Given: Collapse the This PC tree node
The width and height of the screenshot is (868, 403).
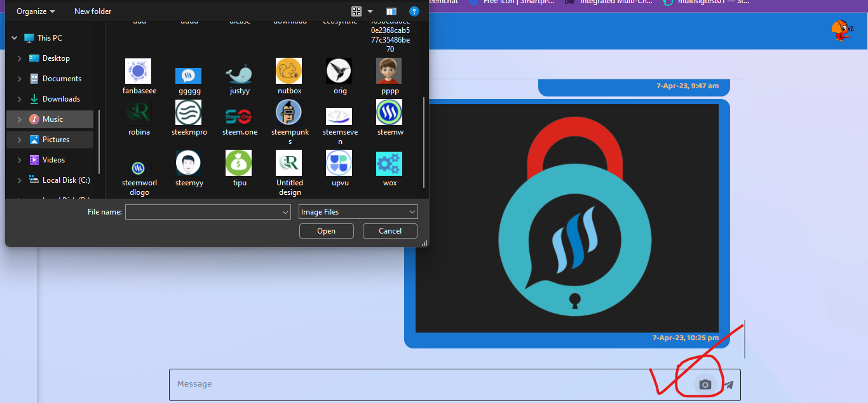Looking at the screenshot, I should click(14, 38).
